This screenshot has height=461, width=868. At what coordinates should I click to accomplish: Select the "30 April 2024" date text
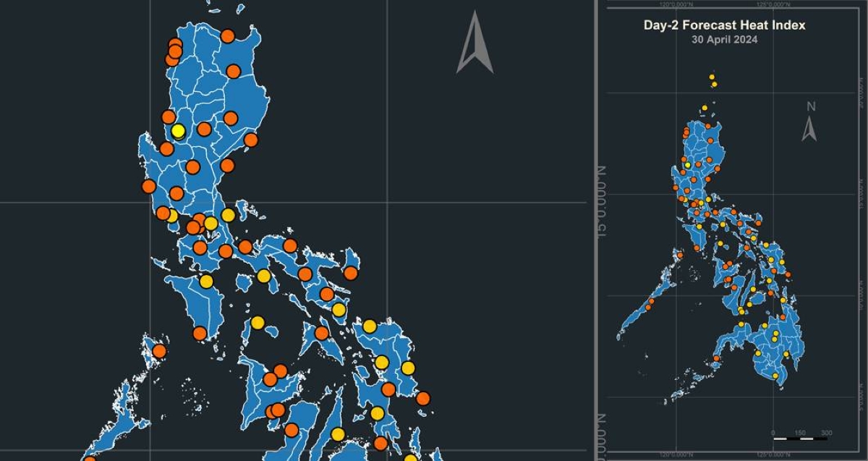[725, 41]
